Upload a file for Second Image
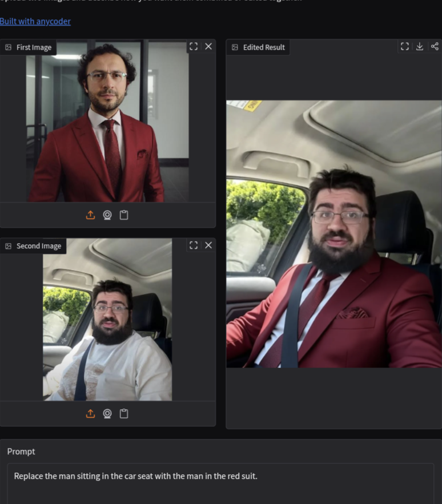The image size is (442, 504). tap(90, 414)
